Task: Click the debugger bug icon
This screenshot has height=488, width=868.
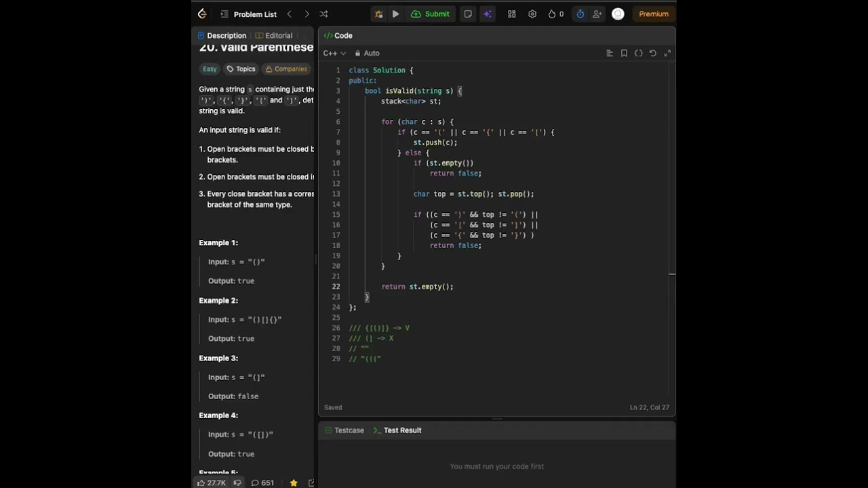Action: pyautogui.click(x=378, y=14)
